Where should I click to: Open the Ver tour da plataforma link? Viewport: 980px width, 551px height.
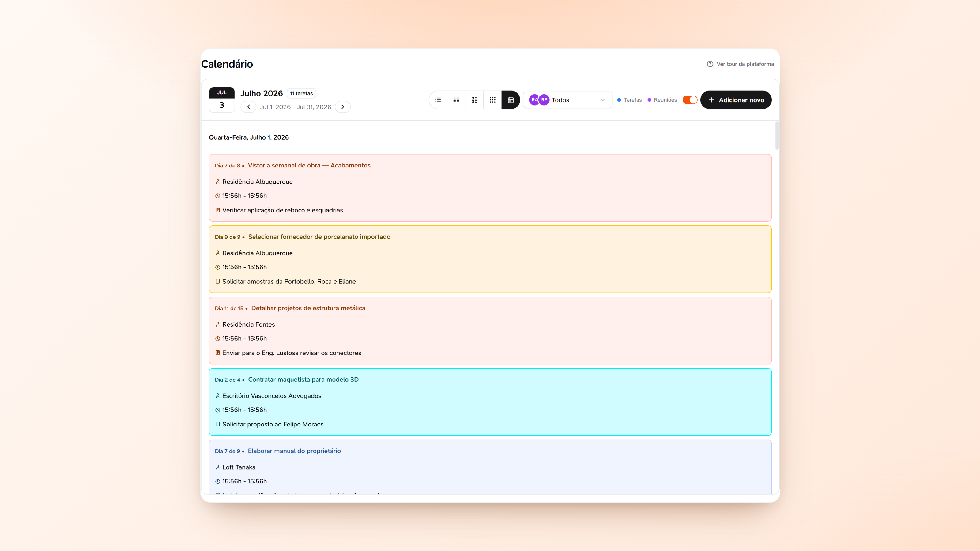click(x=745, y=64)
